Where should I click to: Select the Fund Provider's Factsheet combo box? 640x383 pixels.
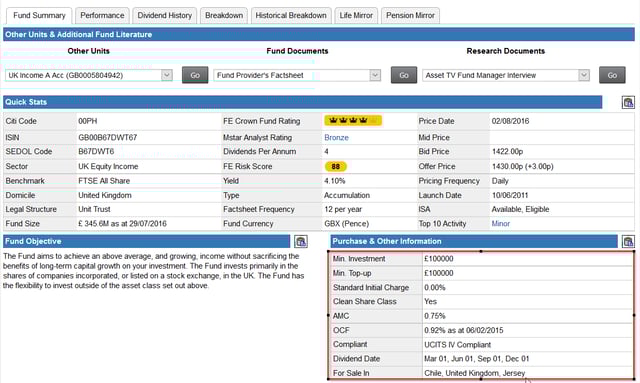coord(297,75)
